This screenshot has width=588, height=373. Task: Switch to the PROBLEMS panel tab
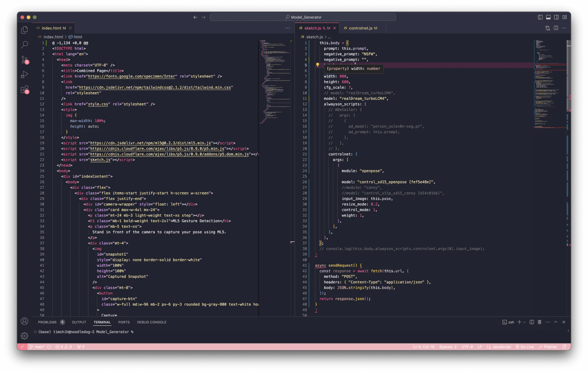[47, 322]
